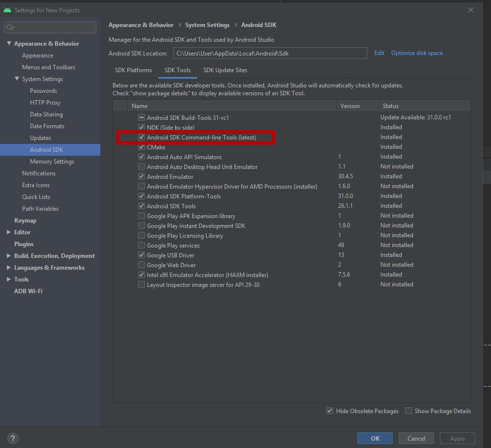Open Notifications settings
The height and width of the screenshot is (448, 491).
[x=39, y=173]
